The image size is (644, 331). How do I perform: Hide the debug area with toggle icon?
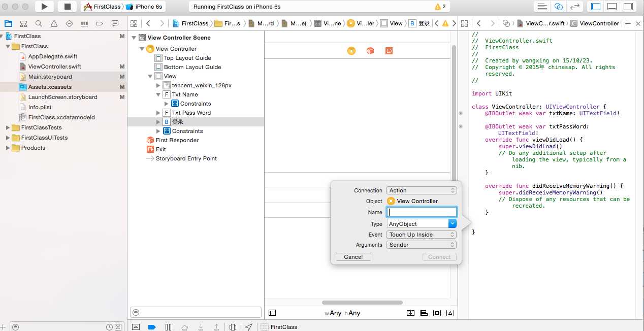pyautogui.click(x=136, y=327)
